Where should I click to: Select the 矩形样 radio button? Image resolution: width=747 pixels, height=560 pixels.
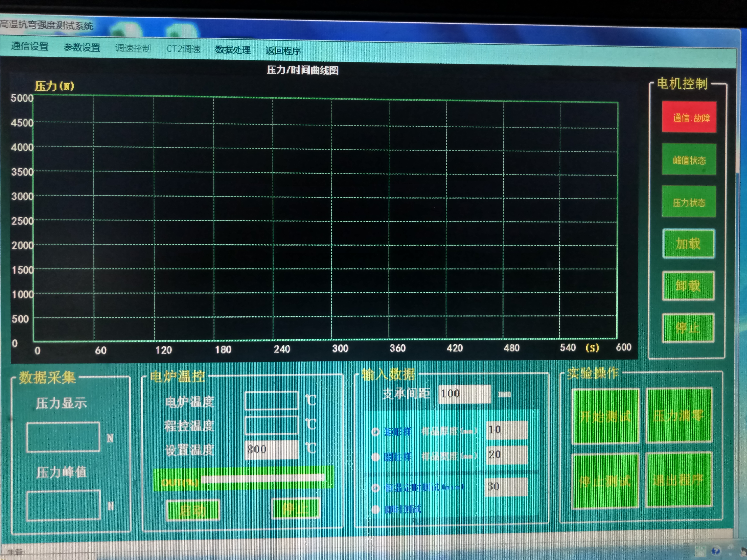[x=375, y=432]
